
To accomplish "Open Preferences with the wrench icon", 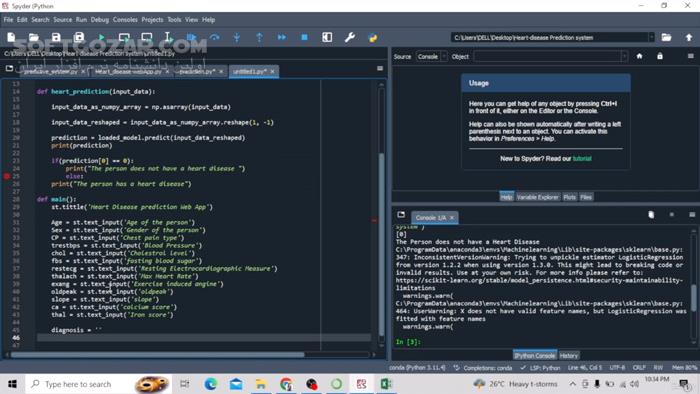I will (x=350, y=37).
